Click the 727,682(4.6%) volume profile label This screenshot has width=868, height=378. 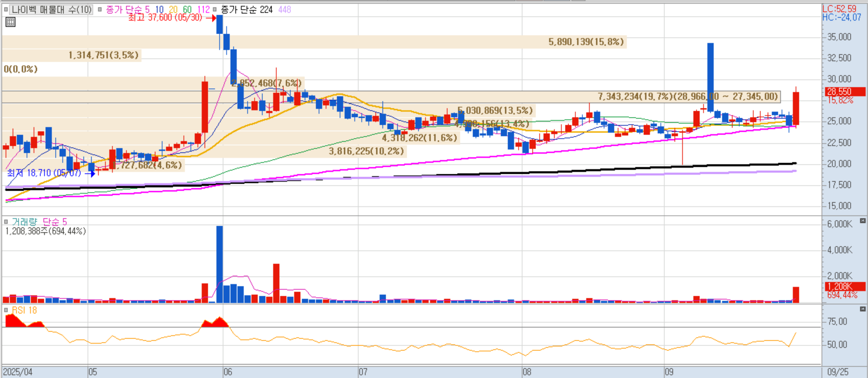pyautogui.click(x=148, y=165)
